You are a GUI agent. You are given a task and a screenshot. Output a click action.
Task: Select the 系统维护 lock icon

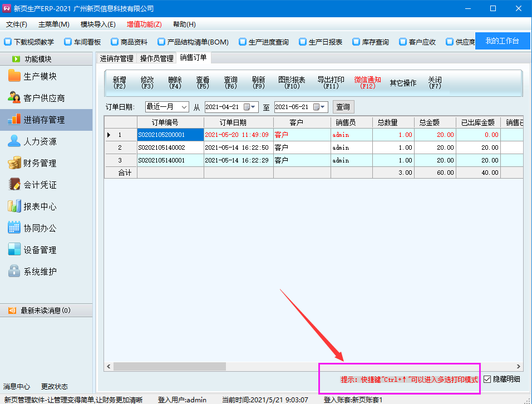[14, 272]
